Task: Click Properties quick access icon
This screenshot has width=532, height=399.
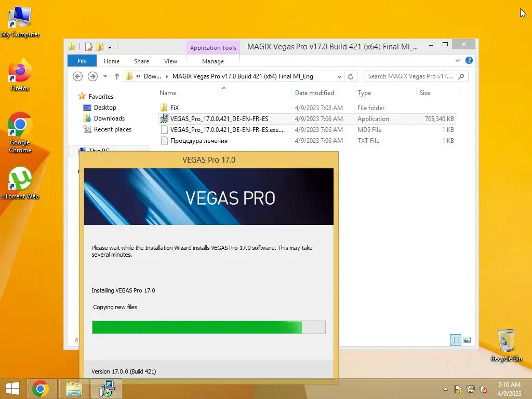Action: click(89, 46)
